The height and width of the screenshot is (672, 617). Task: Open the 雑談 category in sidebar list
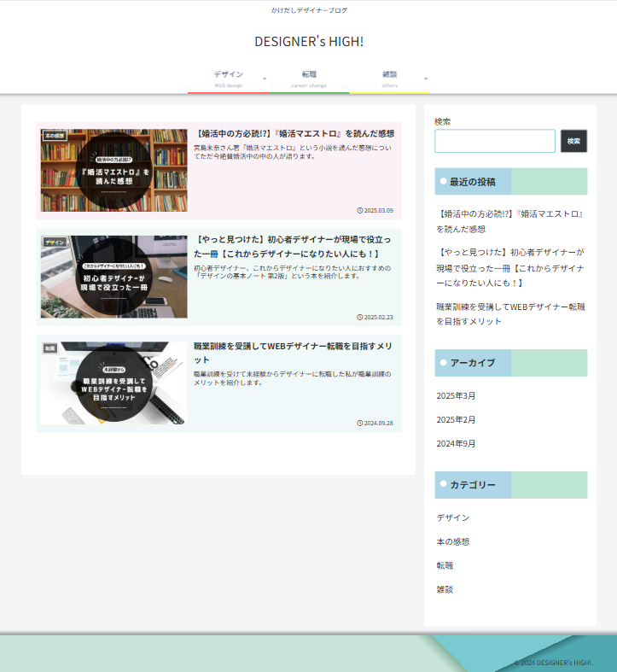[x=445, y=590]
